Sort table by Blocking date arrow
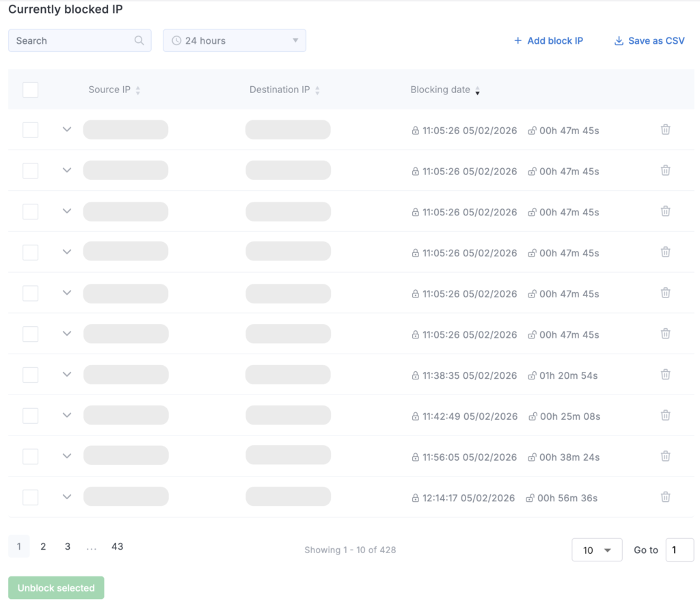The height and width of the screenshot is (601, 700). pos(477,91)
